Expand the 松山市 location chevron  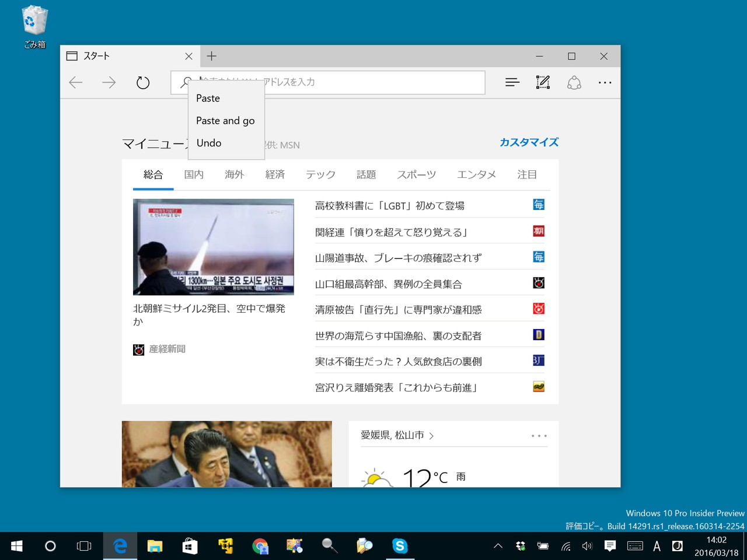[x=432, y=435]
